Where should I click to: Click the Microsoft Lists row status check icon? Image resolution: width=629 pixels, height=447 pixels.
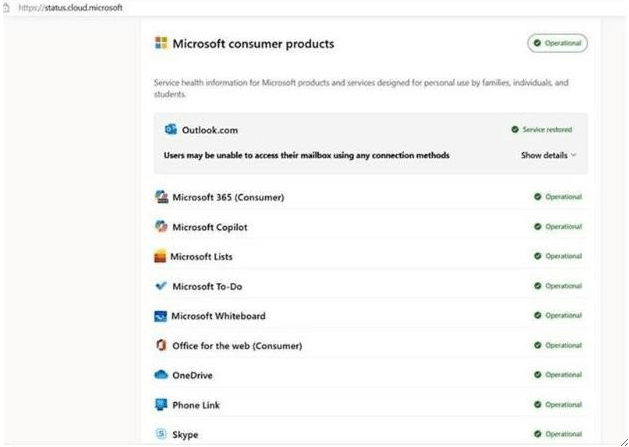pos(538,256)
